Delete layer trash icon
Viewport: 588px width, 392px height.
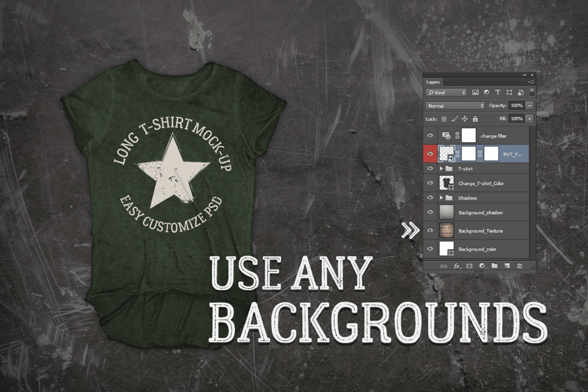tap(519, 266)
